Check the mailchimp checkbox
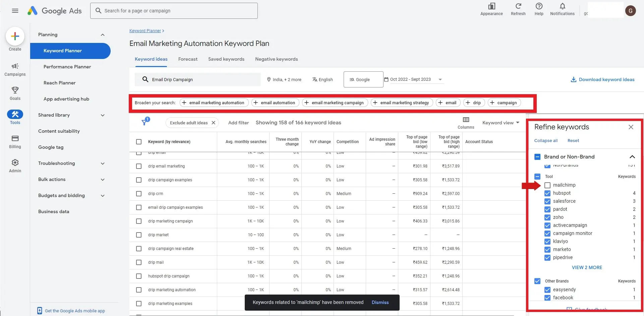Viewport: 644px width, 316px height. pos(547,185)
